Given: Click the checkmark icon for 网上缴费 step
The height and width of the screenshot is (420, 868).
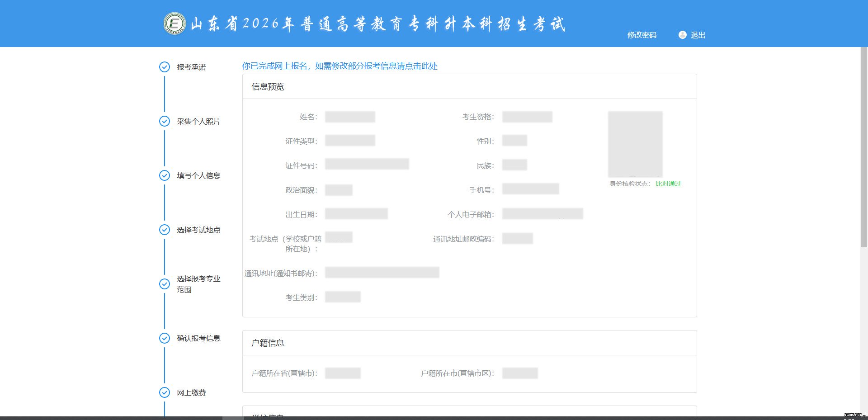Looking at the screenshot, I should point(165,392).
